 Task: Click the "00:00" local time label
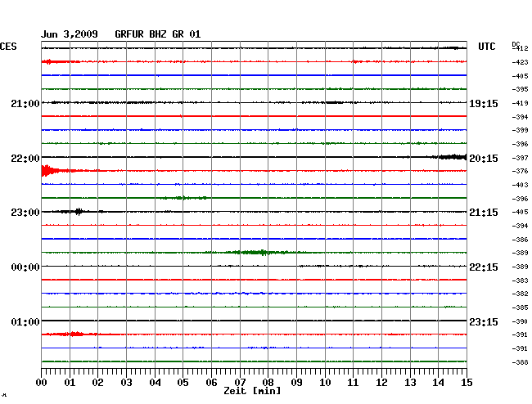pyautogui.click(x=25, y=267)
